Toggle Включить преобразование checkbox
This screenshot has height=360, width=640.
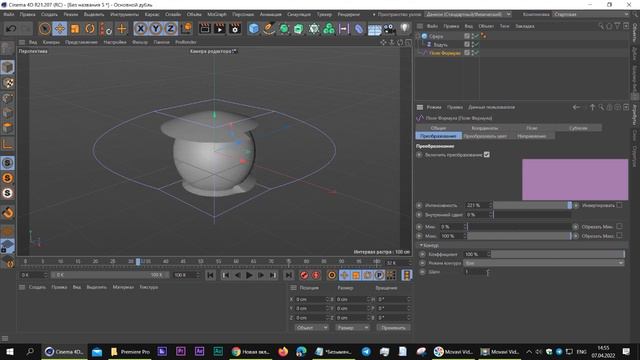click(x=487, y=155)
